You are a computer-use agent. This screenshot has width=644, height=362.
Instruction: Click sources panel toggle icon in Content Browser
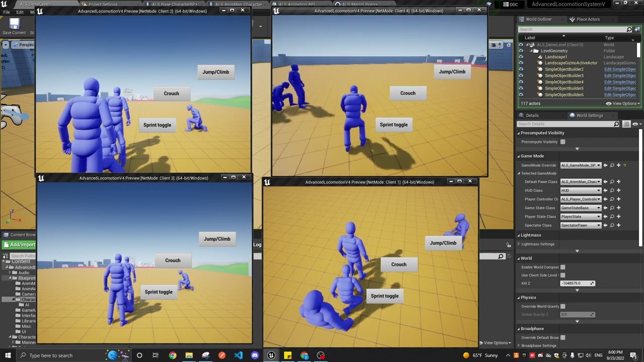[5, 256]
